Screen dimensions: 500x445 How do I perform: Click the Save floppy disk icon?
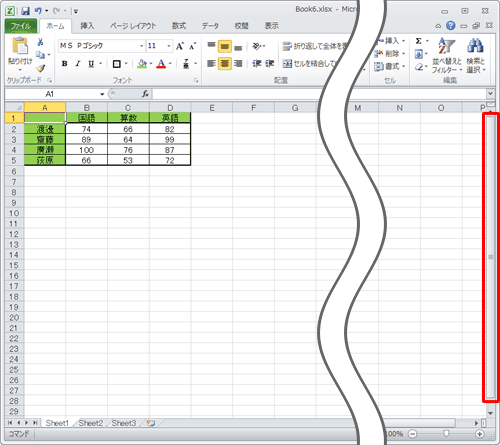pyautogui.click(x=25, y=11)
